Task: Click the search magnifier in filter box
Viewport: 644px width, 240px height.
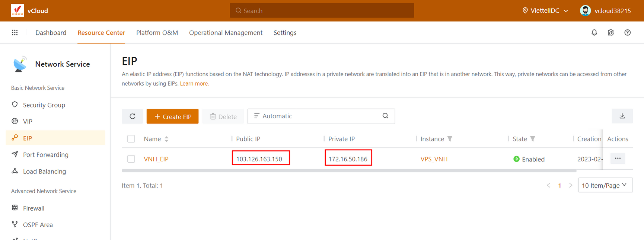Action: (x=385, y=116)
